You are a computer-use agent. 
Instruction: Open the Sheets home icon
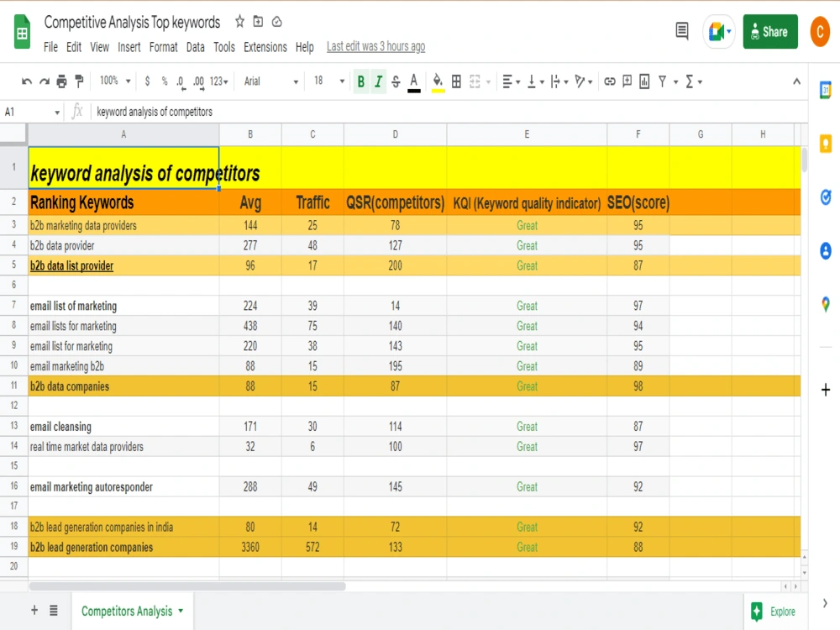coord(22,32)
